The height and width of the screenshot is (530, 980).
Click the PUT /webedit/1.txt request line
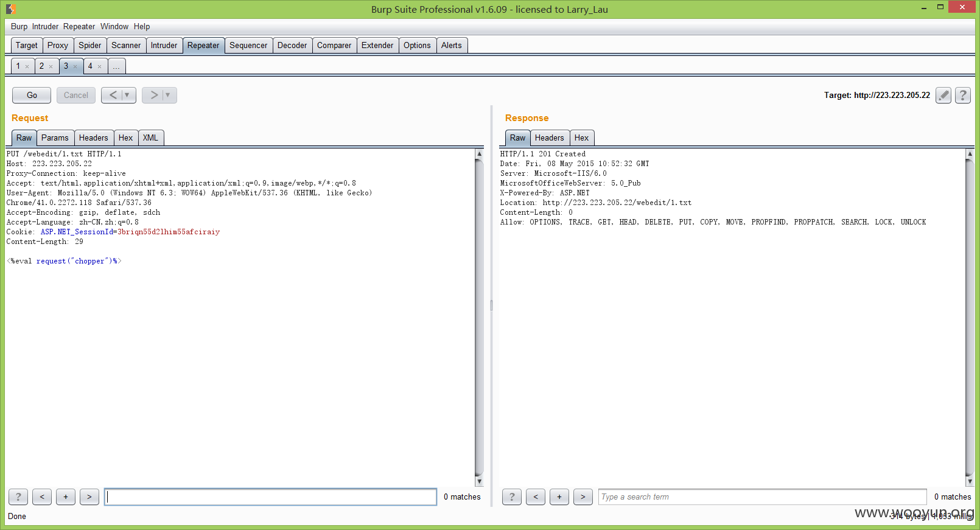[64, 154]
